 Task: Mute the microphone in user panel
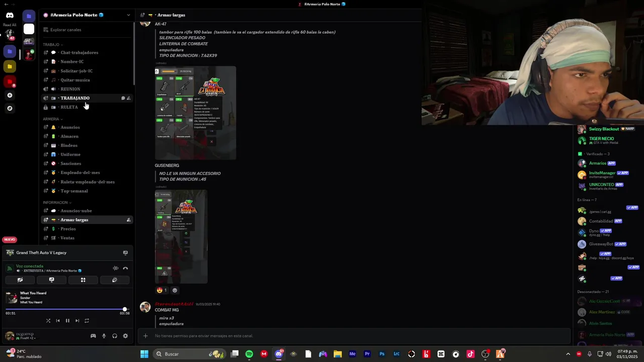(104, 336)
